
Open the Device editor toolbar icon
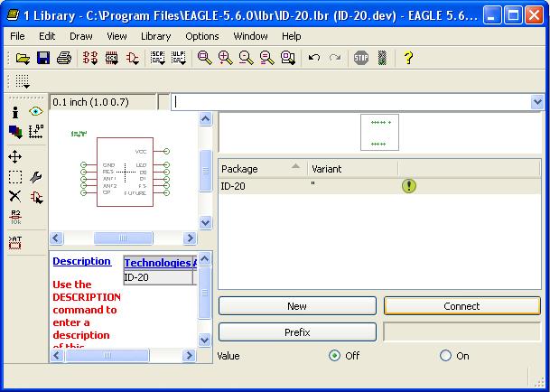coord(89,58)
